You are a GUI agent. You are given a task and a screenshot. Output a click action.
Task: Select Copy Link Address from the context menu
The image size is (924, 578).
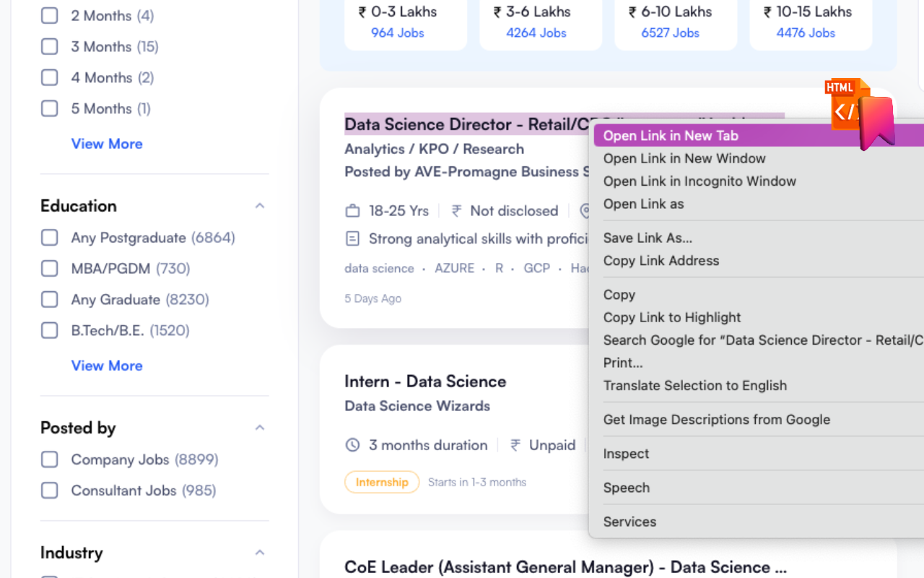pyautogui.click(x=661, y=261)
